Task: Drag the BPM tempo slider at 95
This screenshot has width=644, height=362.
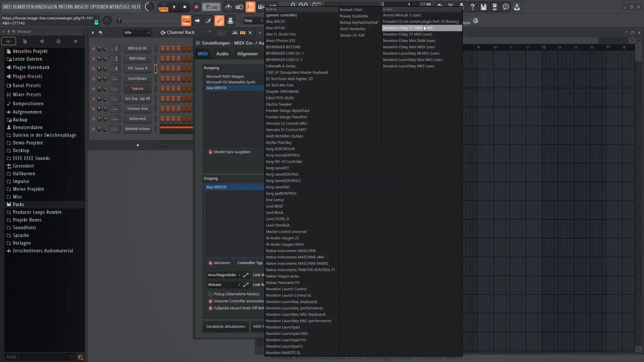Action: [211, 7]
